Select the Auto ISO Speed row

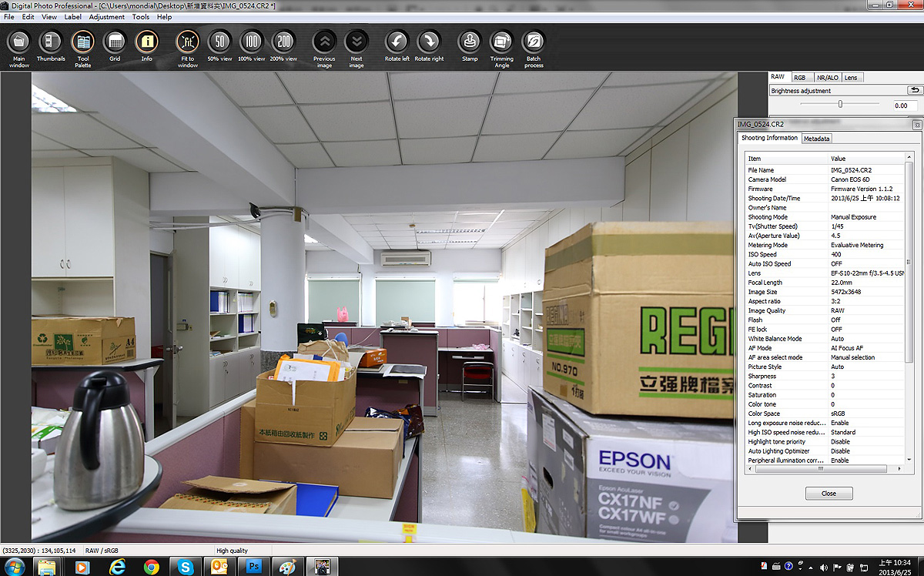point(825,263)
